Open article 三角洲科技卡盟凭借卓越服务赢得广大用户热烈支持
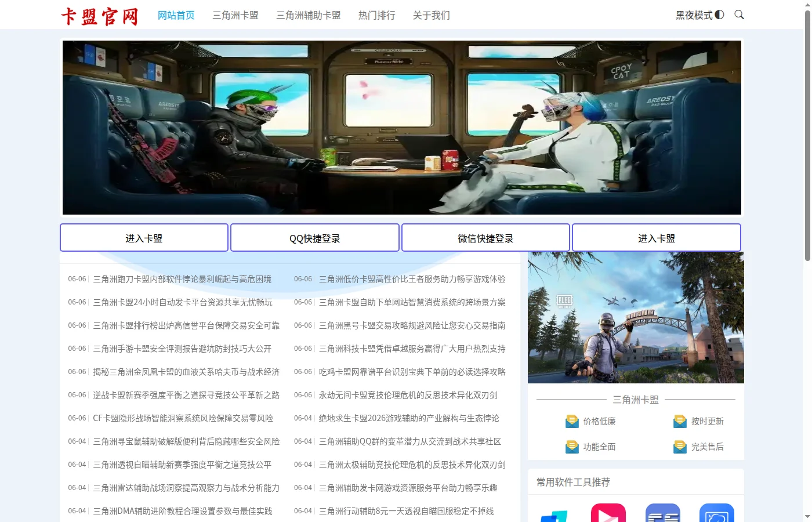The width and height of the screenshot is (812, 522). (x=412, y=349)
